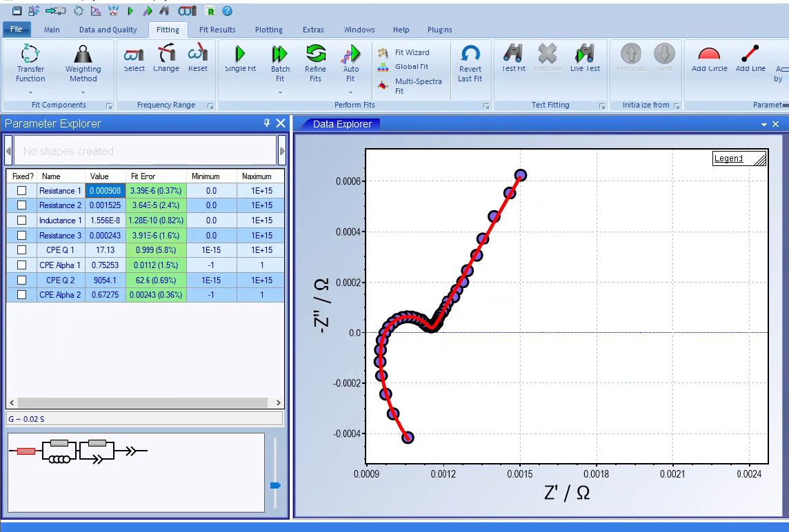The image size is (789, 532).
Task: Select the Data Explorer tab
Action: tap(342, 124)
